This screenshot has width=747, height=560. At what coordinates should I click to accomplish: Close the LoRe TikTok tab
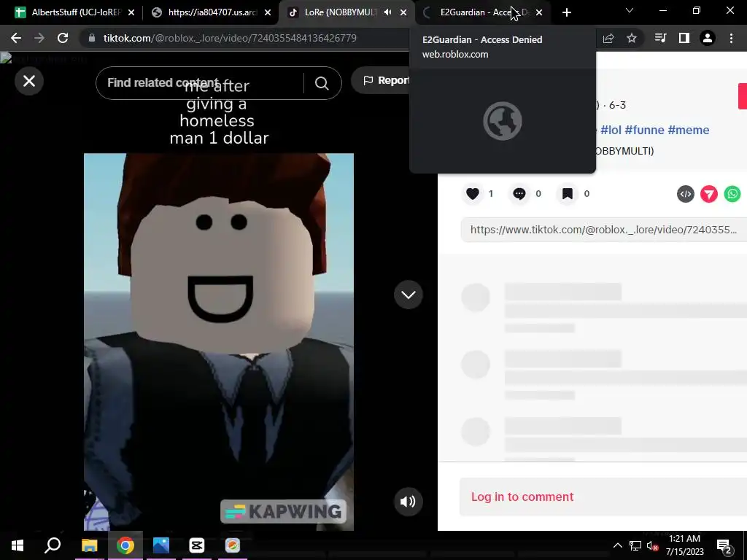[403, 12]
